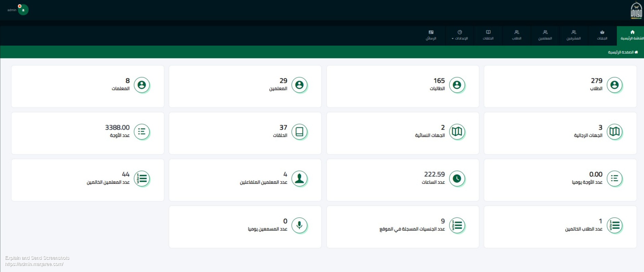The image size is (644, 272).
Task: Click numbered-list icon for عدد الجنسيات المسجلة
Action: [x=457, y=225]
